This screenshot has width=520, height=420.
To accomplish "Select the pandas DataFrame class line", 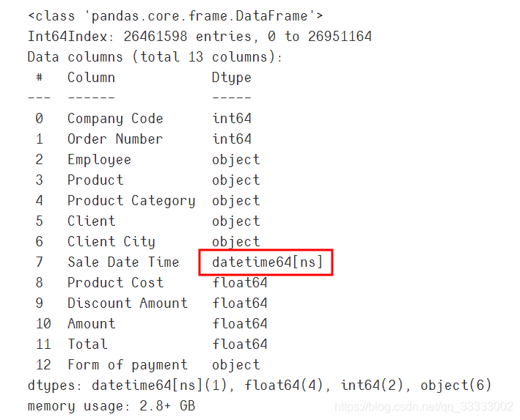I will coord(175,16).
